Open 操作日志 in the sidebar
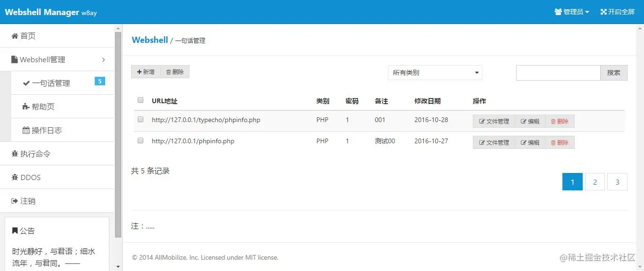Viewport: 644px width, 271px height. 63,130
